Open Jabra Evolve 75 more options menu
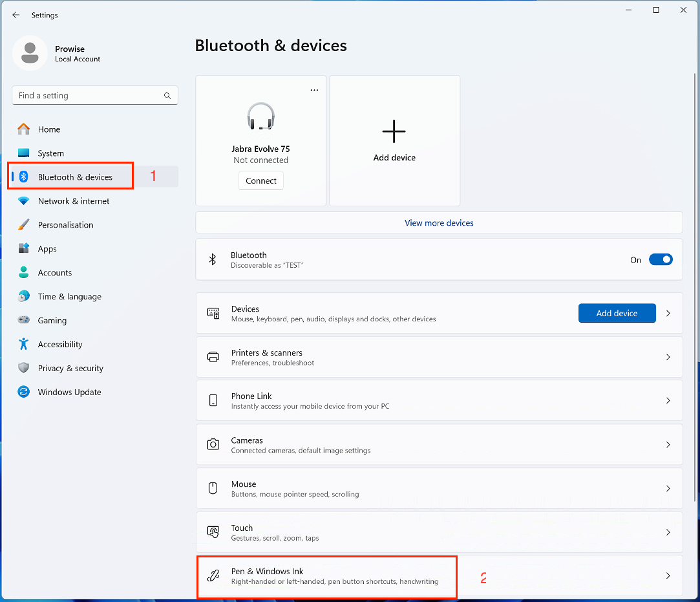Viewport: 700px width, 602px height. click(x=314, y=90)
